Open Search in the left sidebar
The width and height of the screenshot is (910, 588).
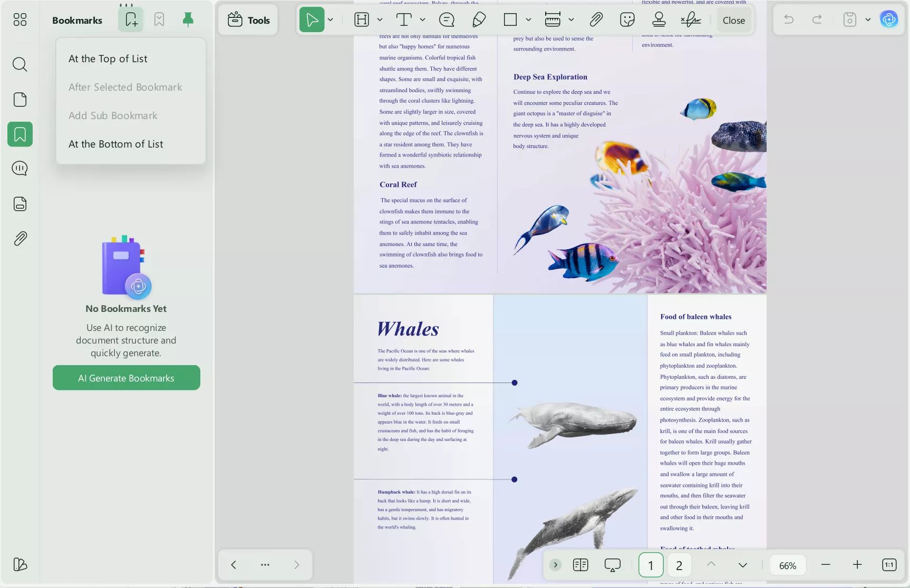click(20, 64)
